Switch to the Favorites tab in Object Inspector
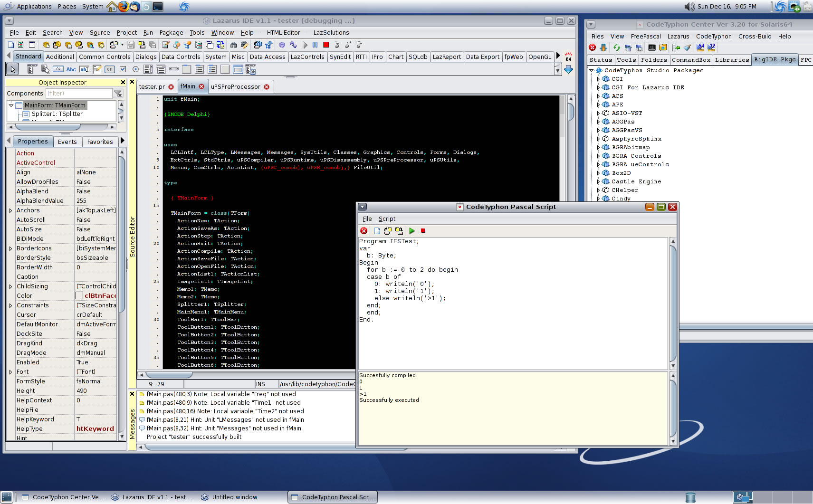 point(100,142)
